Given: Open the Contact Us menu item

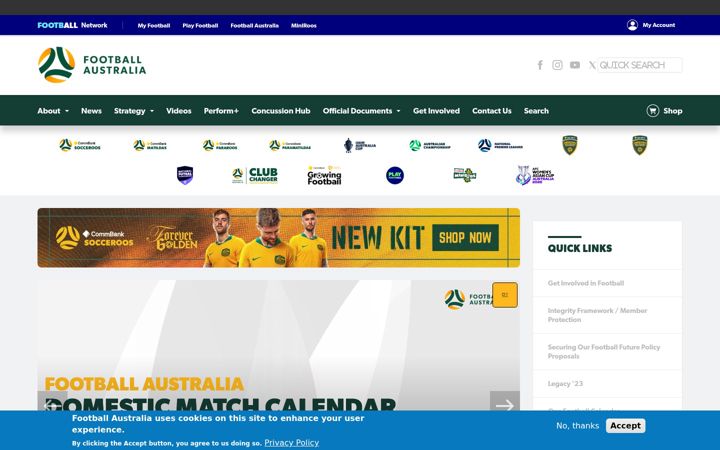Looking at the screenshot, I should click(492, 111).
